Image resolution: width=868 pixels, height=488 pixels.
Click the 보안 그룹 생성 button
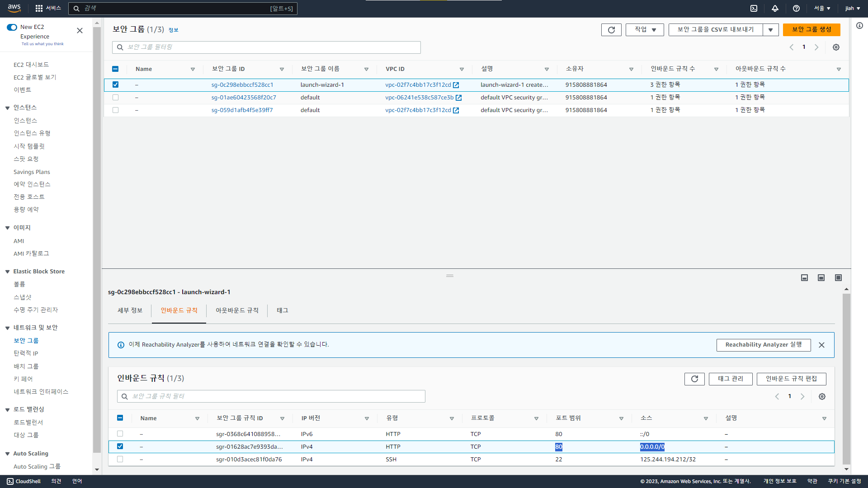point(811,30)
